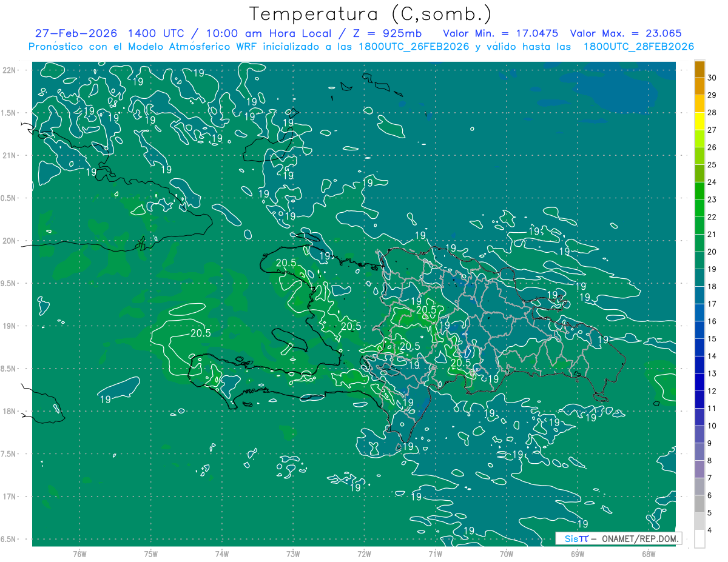Click the legend color band between 27 and 28
The image size is (728, 562).
(699, 122)
